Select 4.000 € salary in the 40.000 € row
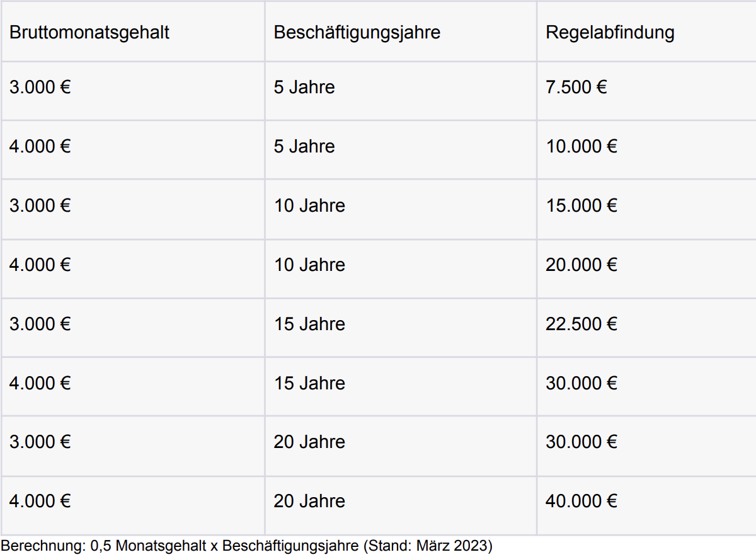The height and width of the screenshot is (557, 756). (40, 502)
